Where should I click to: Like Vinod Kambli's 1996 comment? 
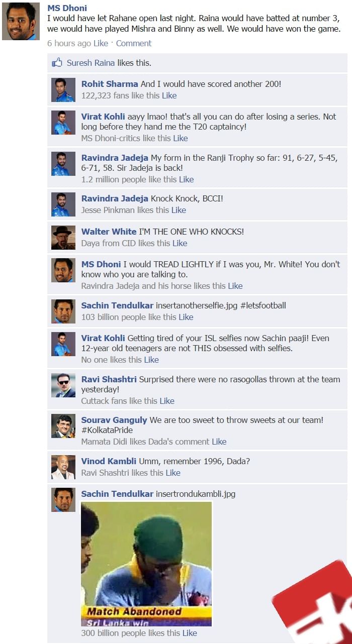(x=172, y=473)
